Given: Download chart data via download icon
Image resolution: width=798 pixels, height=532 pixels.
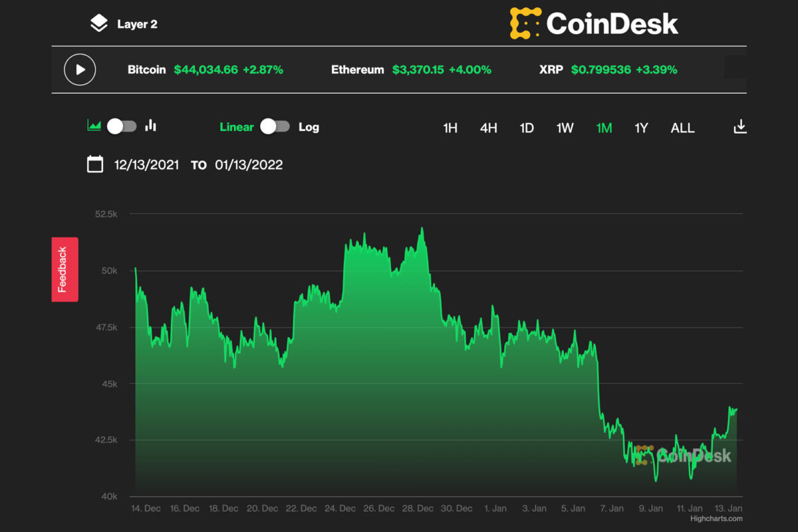Looking at the screenshot, I should [740, 126].
